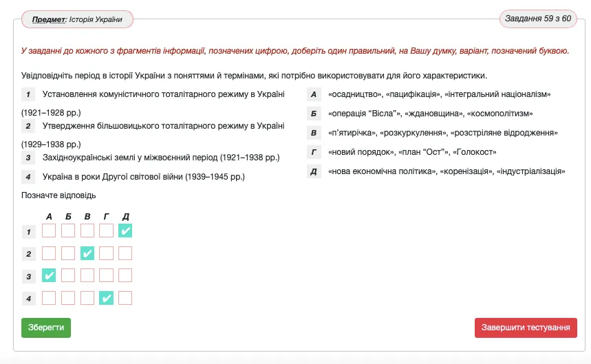Check the А checkbox in row 1
This screenshot has width=591, height=364.
tap(49, 231)
